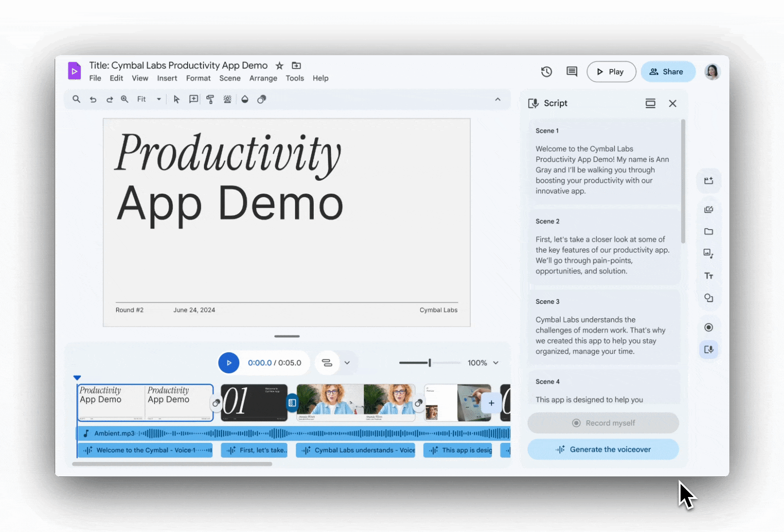
Task: Click the 0:00.0 current time field
Action: pyautogui.click(x=260, y=363)
